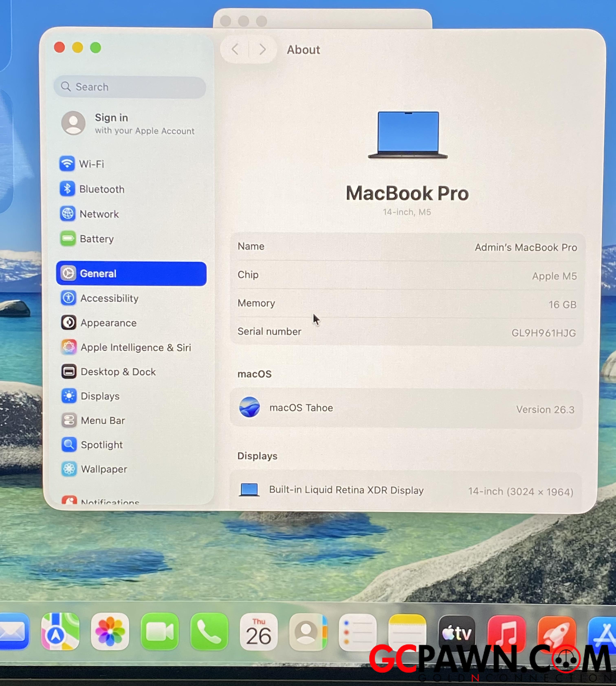Open Desktop & Dock settings
This screenshot has width=616, height=686.
pyautogui.click(x=118, y=372)
